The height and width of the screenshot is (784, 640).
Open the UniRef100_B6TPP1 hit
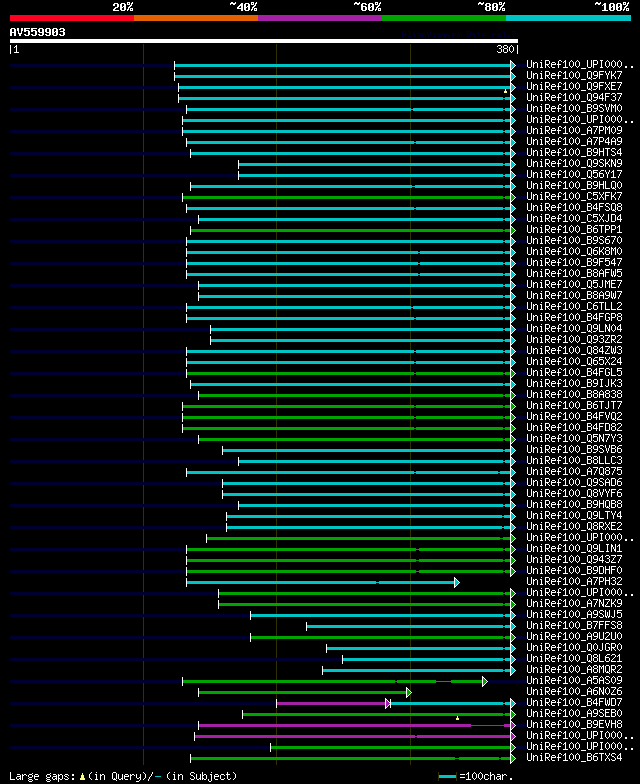[574, 230]
